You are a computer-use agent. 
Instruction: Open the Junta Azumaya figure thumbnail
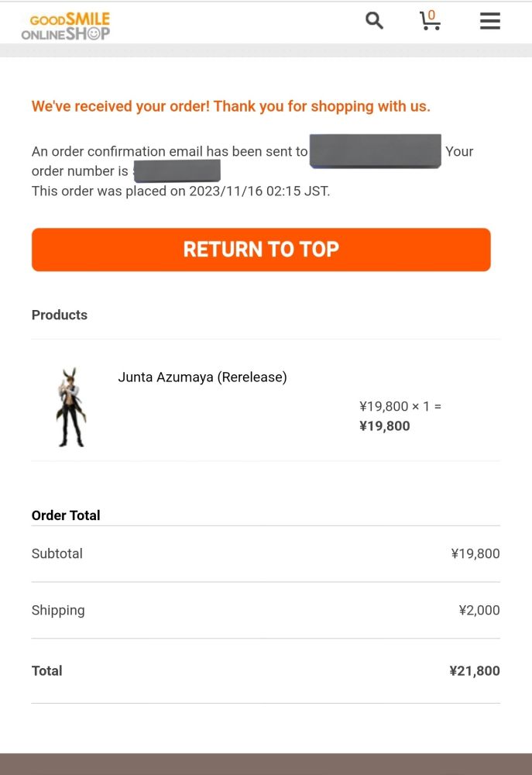coord(71,408)
